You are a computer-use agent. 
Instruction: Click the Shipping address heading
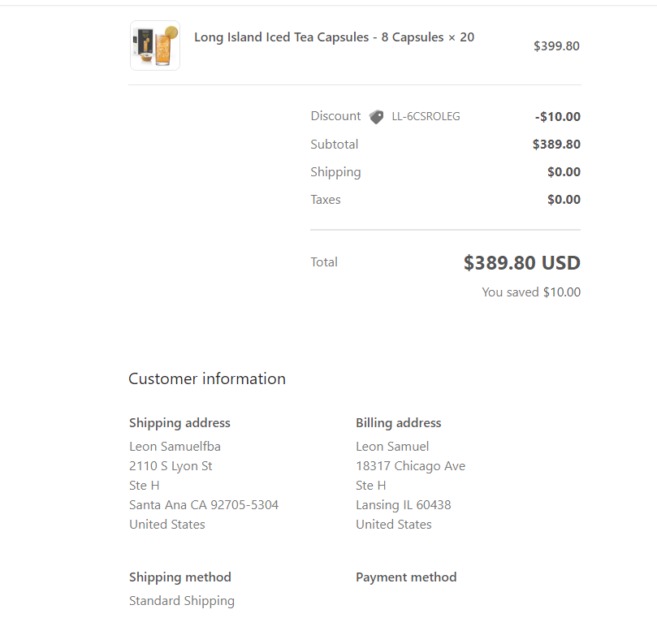tap(179, 423)
